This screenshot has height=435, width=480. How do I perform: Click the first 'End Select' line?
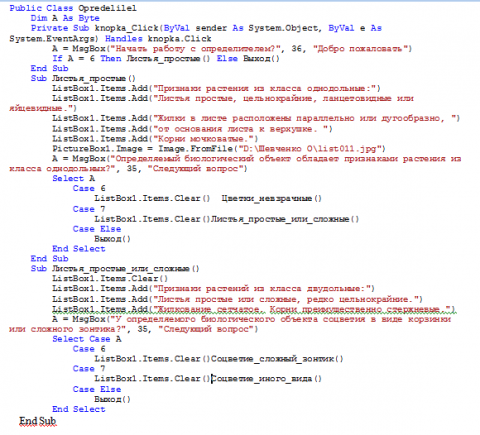coord(79,249)
